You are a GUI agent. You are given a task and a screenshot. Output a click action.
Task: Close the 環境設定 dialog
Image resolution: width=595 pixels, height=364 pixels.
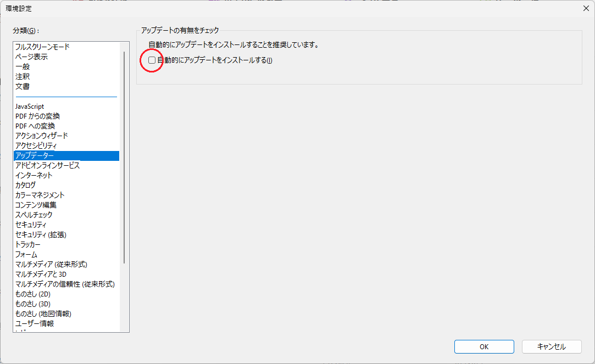pos(586,8)
